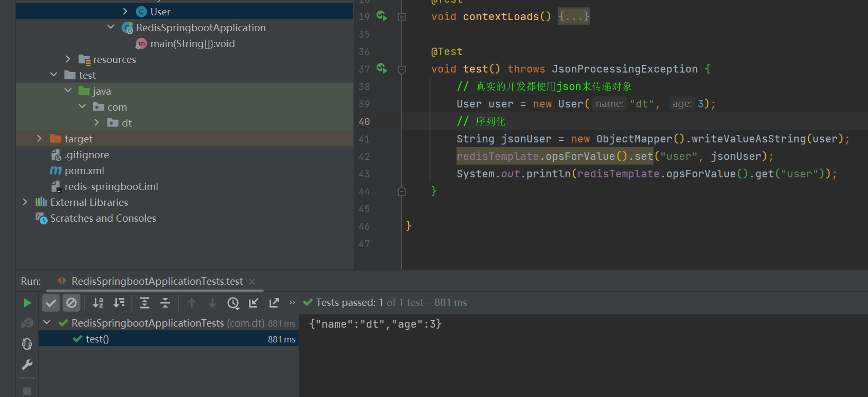
Task: Collapse RedisSpringbootApplicationTests result node
Action: [x=47, y=322]
